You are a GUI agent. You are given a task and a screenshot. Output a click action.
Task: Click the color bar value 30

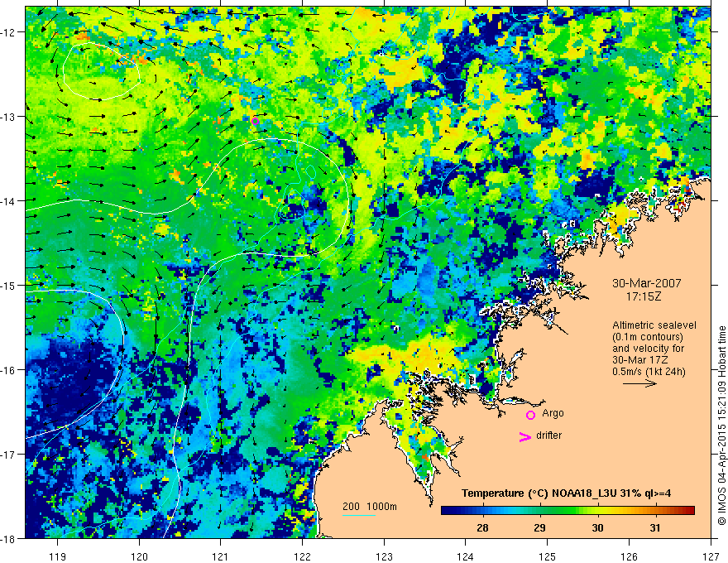point(597,527)
